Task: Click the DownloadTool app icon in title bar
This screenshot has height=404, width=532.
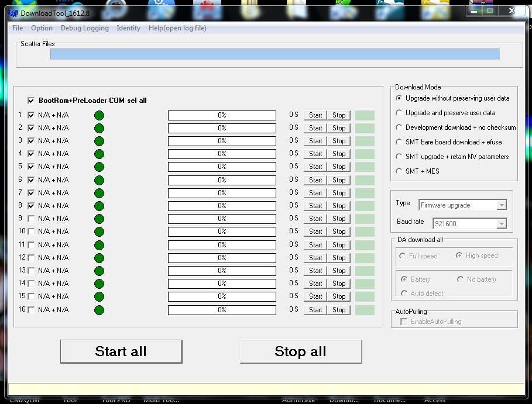Action: [x=12, y=13]
